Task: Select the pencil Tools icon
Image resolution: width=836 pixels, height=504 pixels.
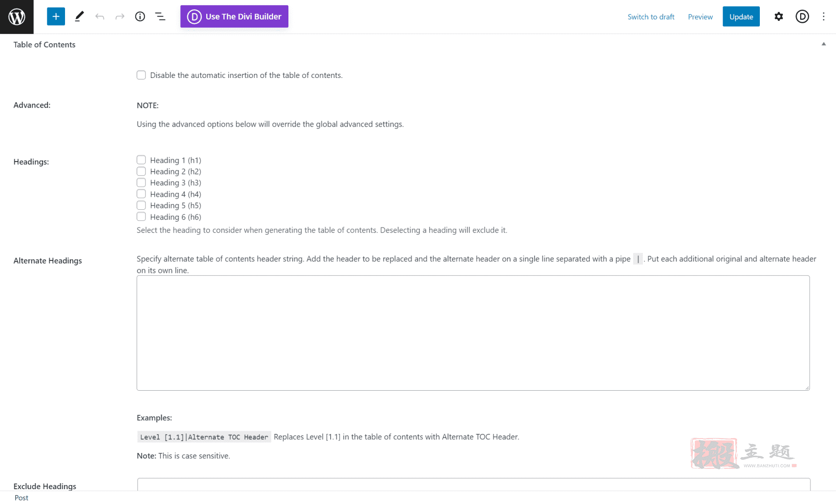Action: click(x=79, y=17)
